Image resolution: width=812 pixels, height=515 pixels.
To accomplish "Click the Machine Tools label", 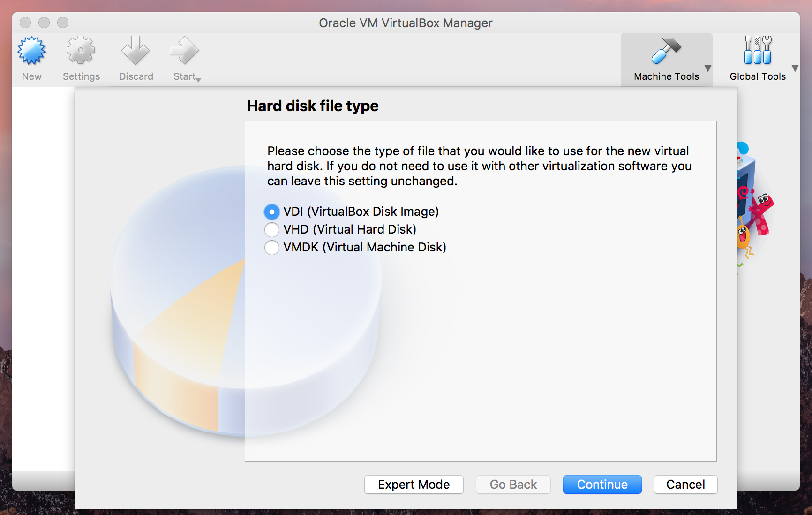I will (x=666, y=76).
